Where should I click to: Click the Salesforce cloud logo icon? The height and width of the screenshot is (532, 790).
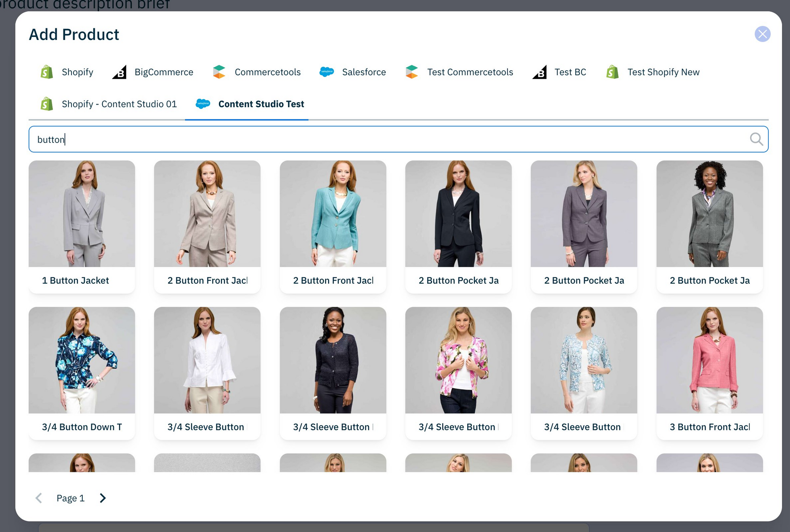pos(327,72)
